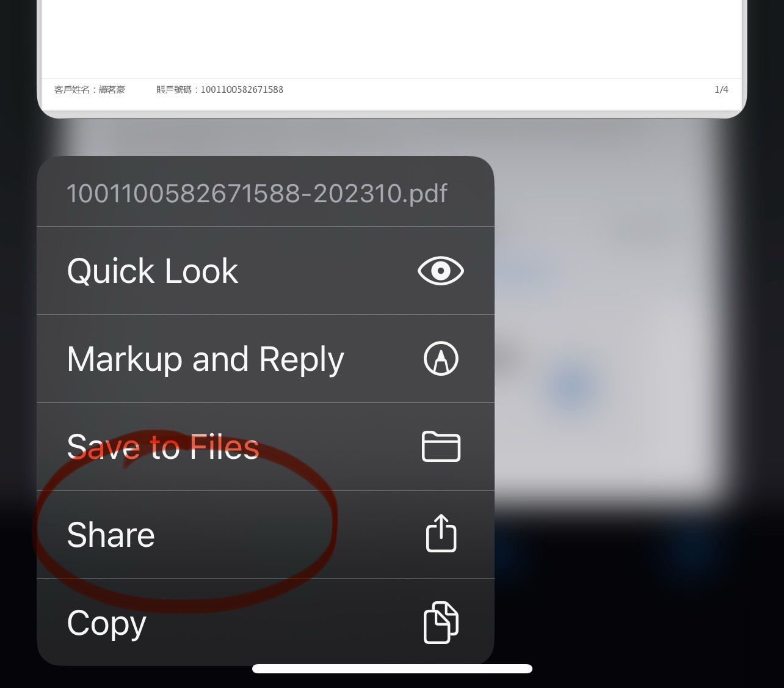Tap the Share arrow-box icon

[441, 533]
